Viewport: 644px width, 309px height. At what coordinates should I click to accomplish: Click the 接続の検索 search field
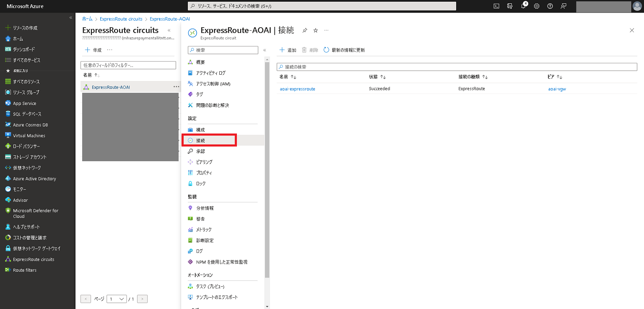(457, 67)
